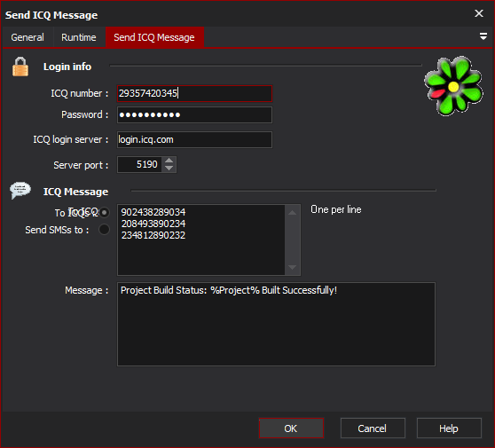Open Help for this action

coord(449,428)
